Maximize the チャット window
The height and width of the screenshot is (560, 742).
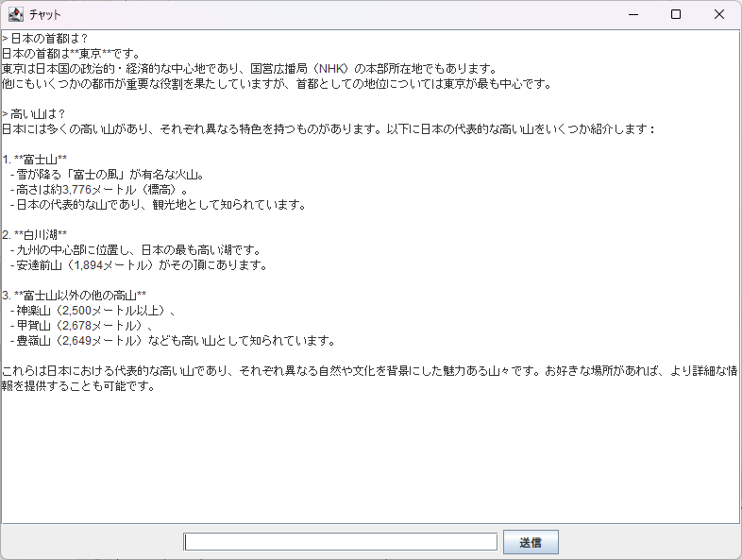[676, 14]
